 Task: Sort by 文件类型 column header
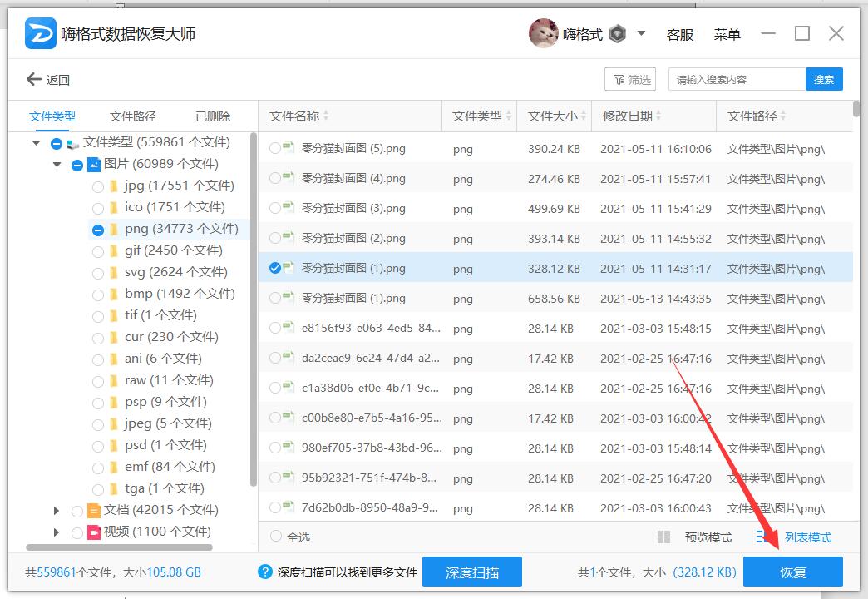pos(481,116)
